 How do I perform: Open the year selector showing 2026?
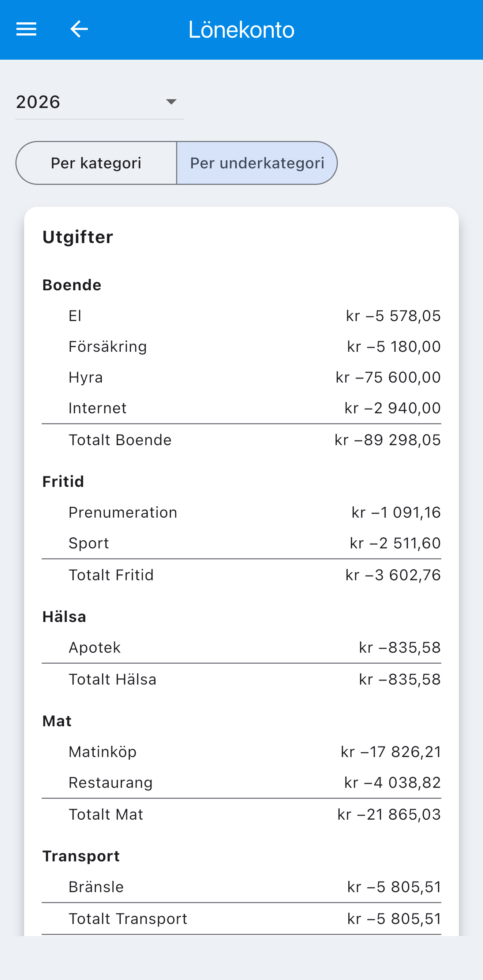pos(100,102)
